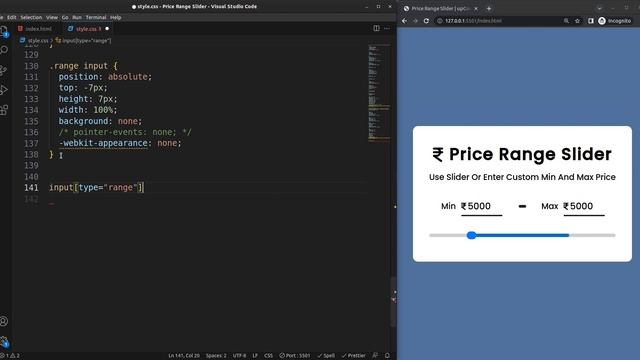The image size is (640, 360).
Task: Click the code minimap
Action: (x=378, y=93)
